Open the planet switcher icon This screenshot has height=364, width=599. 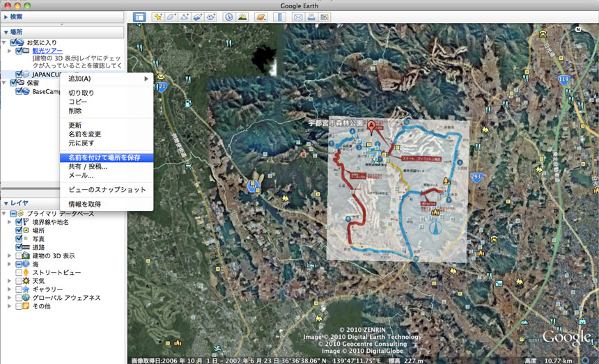pyautogui.click(x=261, y=17)
